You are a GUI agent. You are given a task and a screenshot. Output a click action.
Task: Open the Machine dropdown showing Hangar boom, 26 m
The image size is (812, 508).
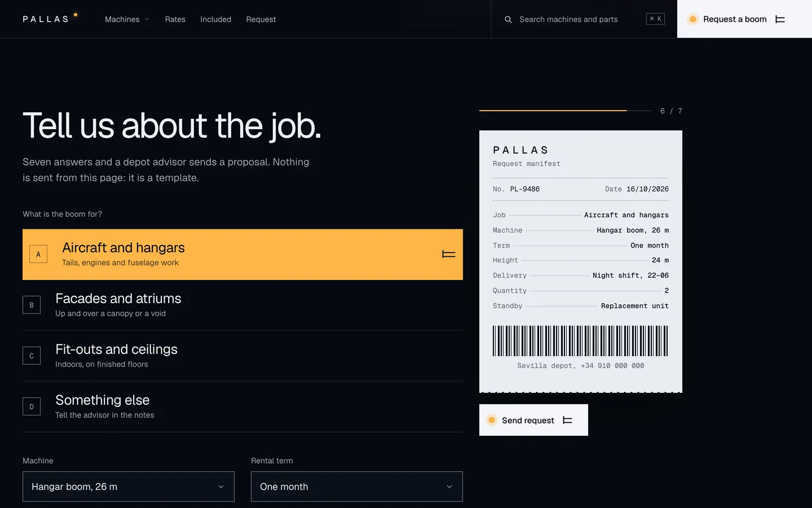(x=129, y=487)
